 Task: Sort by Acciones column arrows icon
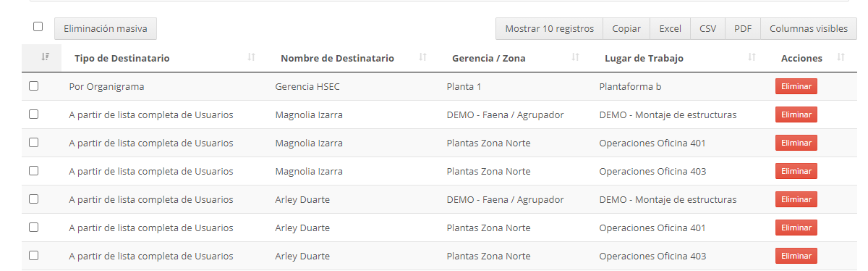[x=841, y=57]
